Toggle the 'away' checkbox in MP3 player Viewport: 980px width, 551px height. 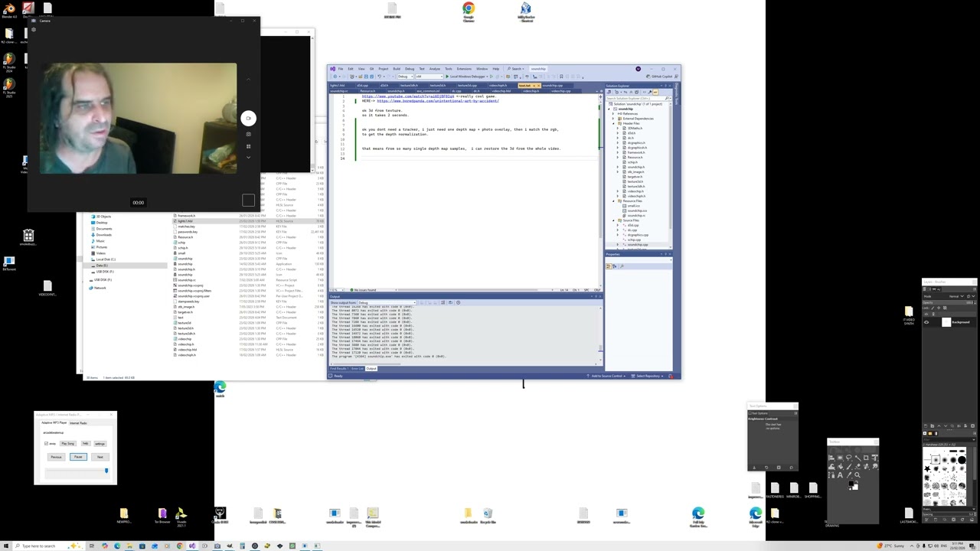(46, 444)
